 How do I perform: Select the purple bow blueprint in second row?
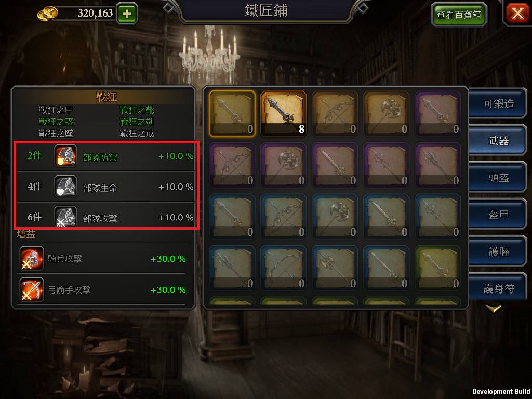[232, 165]
